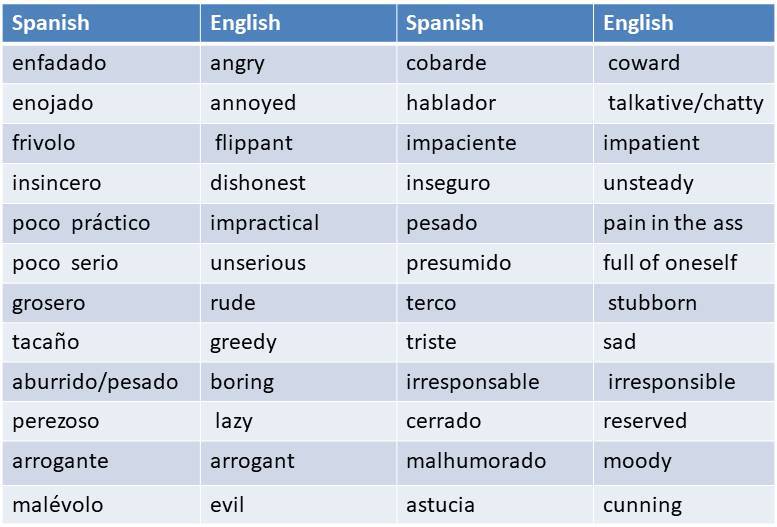Select the cell containing 'enfadado'
Screen dimensions: 777x527
pyautogui.click(x=101, y=63)
